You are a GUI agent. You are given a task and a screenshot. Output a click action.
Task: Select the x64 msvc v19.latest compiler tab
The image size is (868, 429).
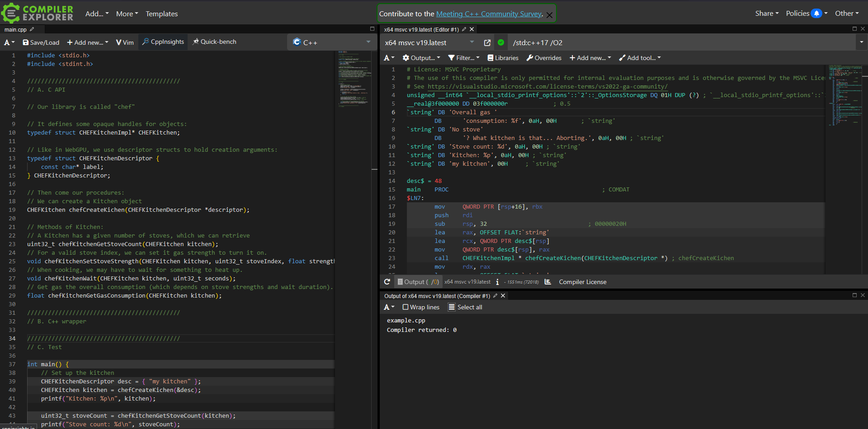click(421, 29)
